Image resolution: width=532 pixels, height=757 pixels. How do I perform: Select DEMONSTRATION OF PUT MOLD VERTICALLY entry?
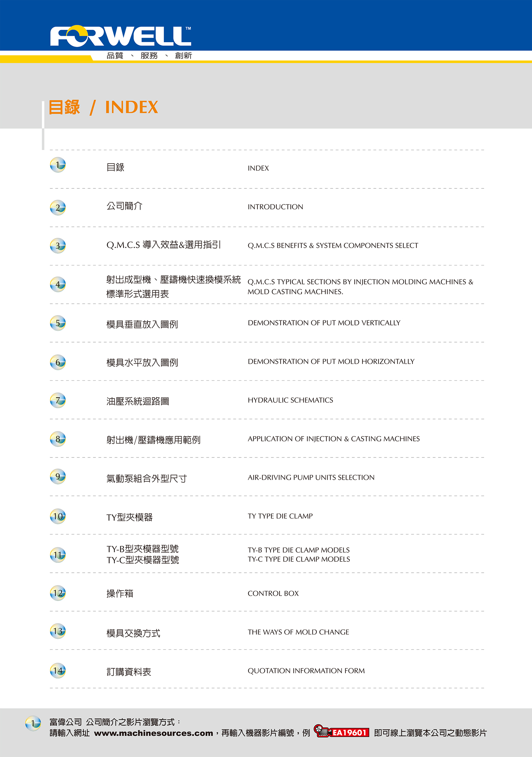pyautogui.click(x=324, y=323)
